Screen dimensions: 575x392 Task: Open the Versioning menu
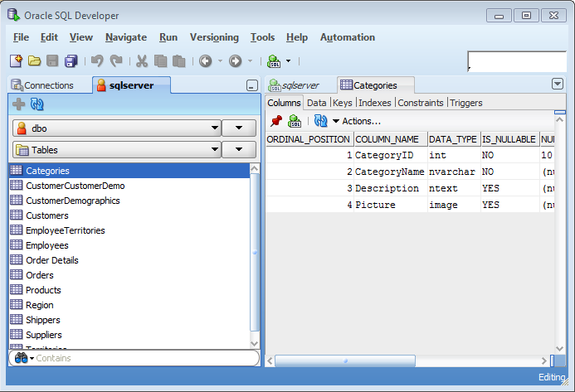click(214, 37)
